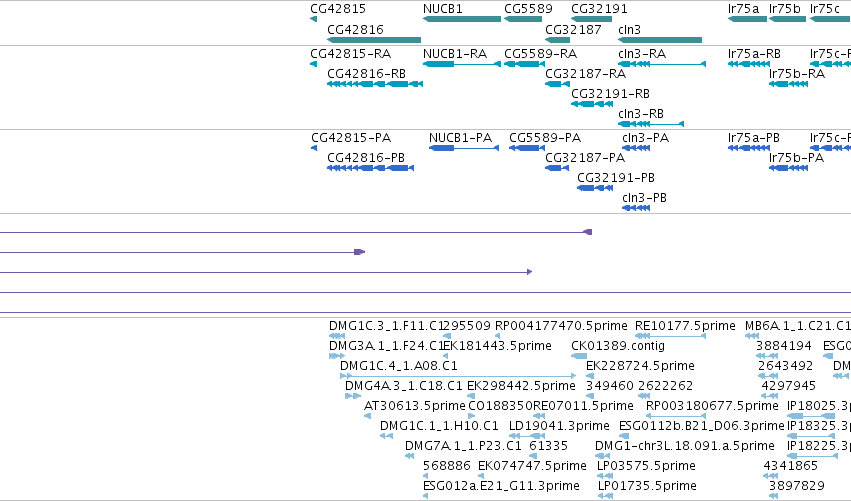The height and width of the screenshot is (501, 851).
Task: Select the cln3 gene bar in top track
Action: [x=660, y=40]
